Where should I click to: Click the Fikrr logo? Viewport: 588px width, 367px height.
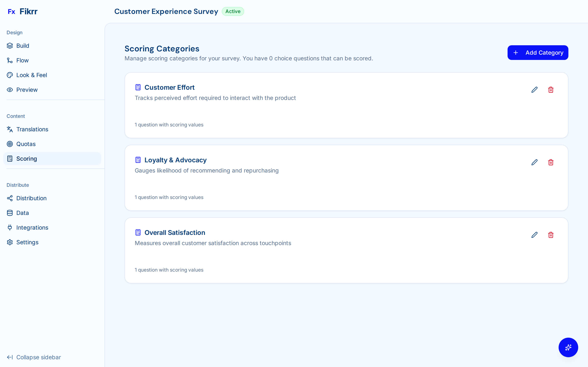coord(23,11)
